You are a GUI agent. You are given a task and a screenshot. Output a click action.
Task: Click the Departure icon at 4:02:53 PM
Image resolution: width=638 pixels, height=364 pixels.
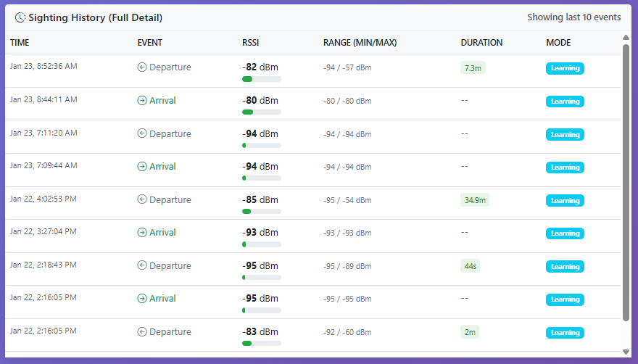point(142,200)
